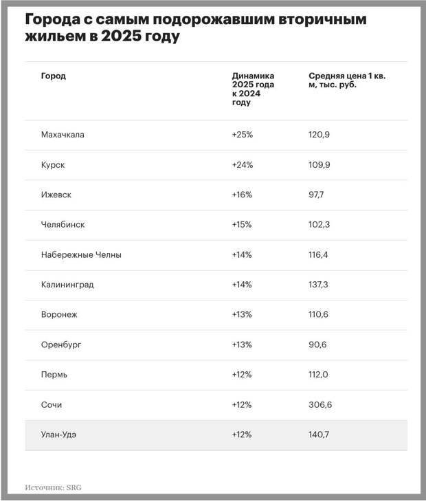Select the Воронеж city cell
The image size is (426, 504).
(x=59, y=315)
